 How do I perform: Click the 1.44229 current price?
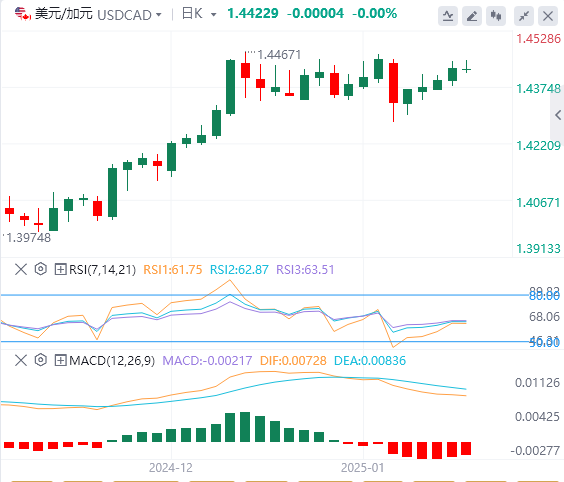(253, 14)
